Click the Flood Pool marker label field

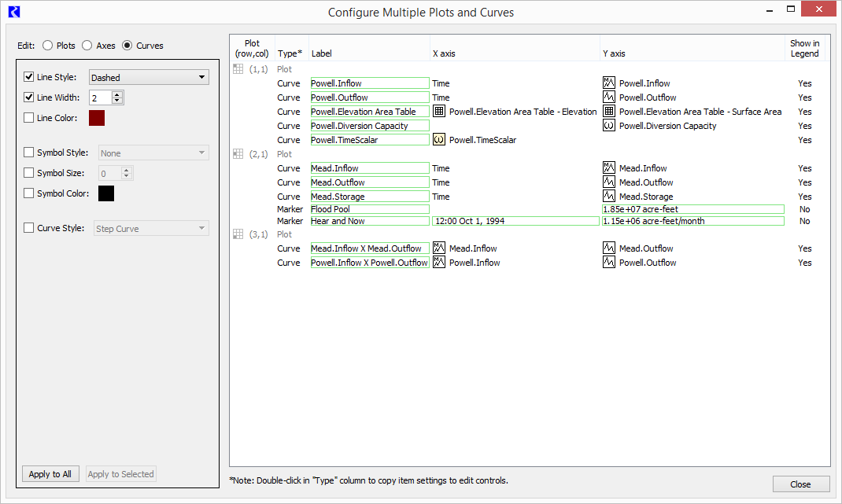point(370,209)
